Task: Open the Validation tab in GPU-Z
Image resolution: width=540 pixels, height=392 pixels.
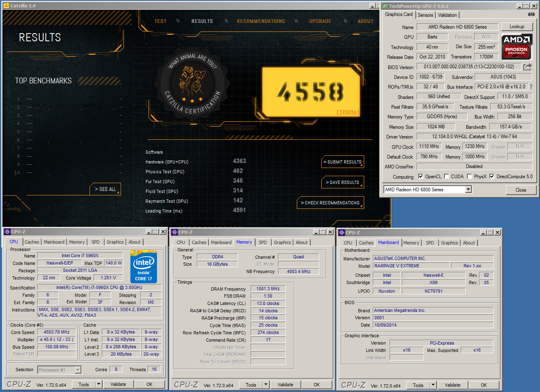Action: coord(447,15)
